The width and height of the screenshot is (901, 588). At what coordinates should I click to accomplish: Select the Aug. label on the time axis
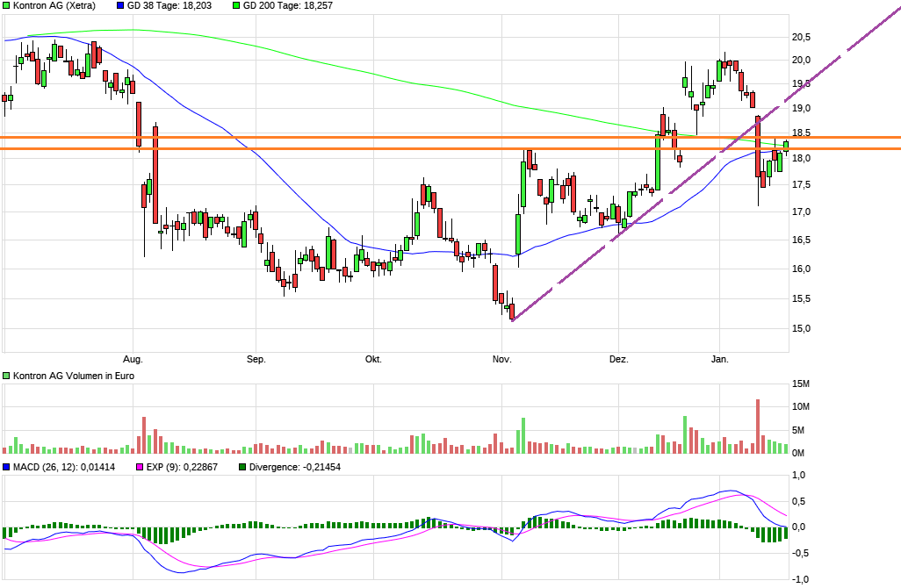tap(133, 358)
